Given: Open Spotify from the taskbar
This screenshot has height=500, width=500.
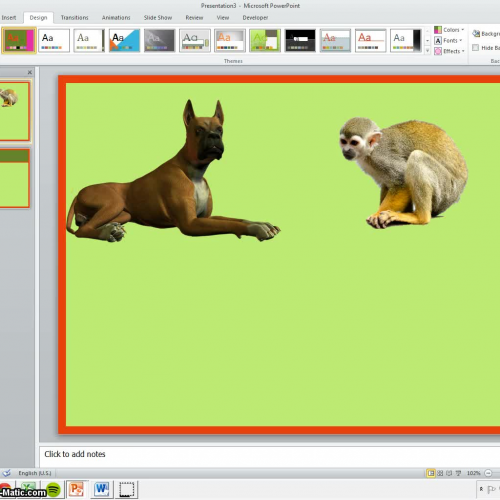Looking at the screenshot, I should tap(53, 490).
